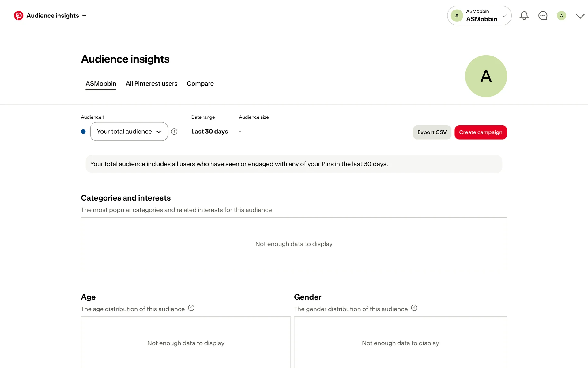Open the messages speech bubble icon
The width and height of the screenshot is (588, 368).
tap(543, 16)
